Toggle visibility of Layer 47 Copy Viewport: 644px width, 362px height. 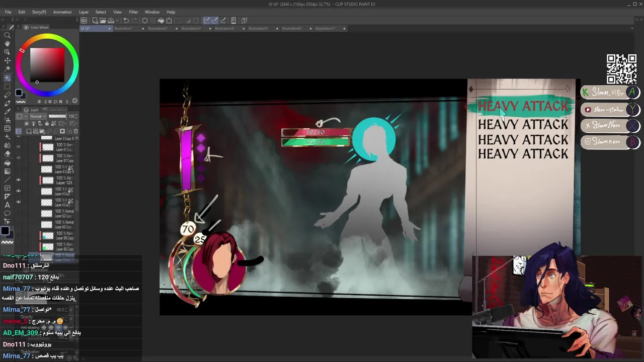[19, 147]
